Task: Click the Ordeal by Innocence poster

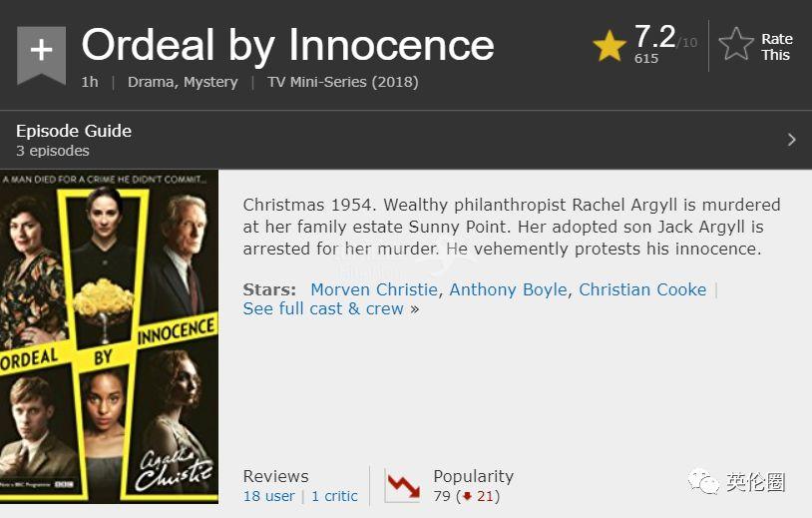Action: pos(109,335)
